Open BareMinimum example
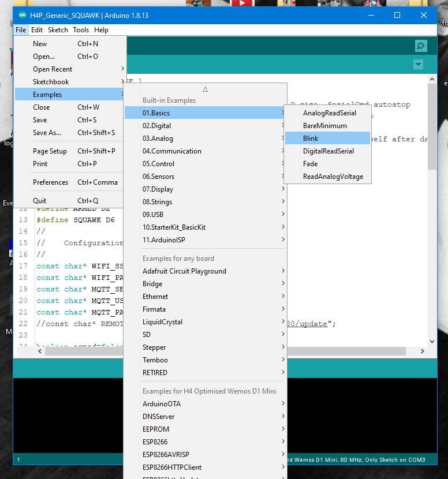 coord(327,126)
